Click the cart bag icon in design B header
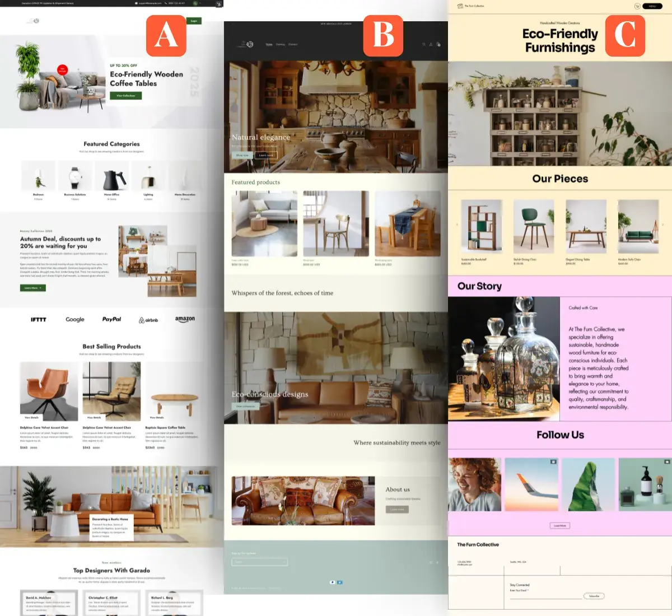This screenshot has width=672, height=616. 438,44
